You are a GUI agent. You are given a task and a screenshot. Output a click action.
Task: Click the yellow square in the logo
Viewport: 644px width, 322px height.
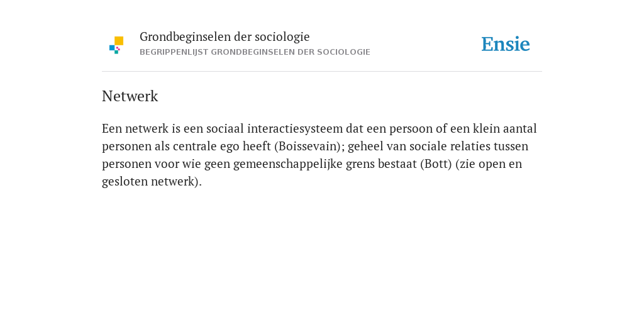119,41
